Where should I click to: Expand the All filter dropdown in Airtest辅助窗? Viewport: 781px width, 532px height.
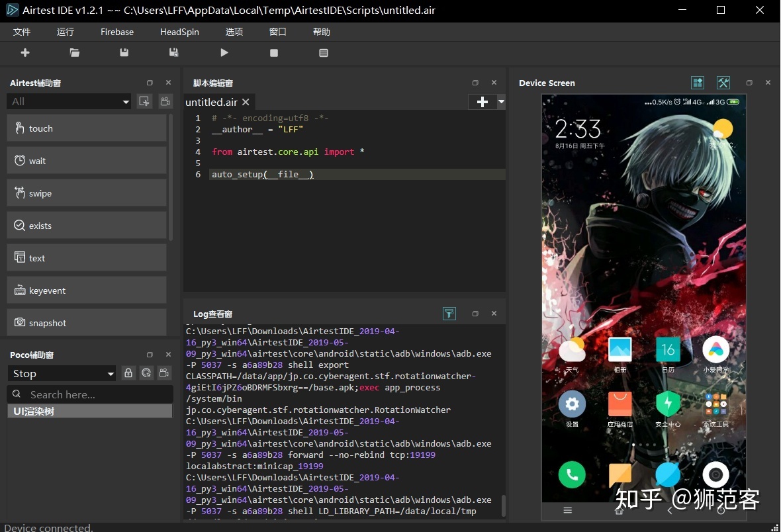[x=69, y=102]
